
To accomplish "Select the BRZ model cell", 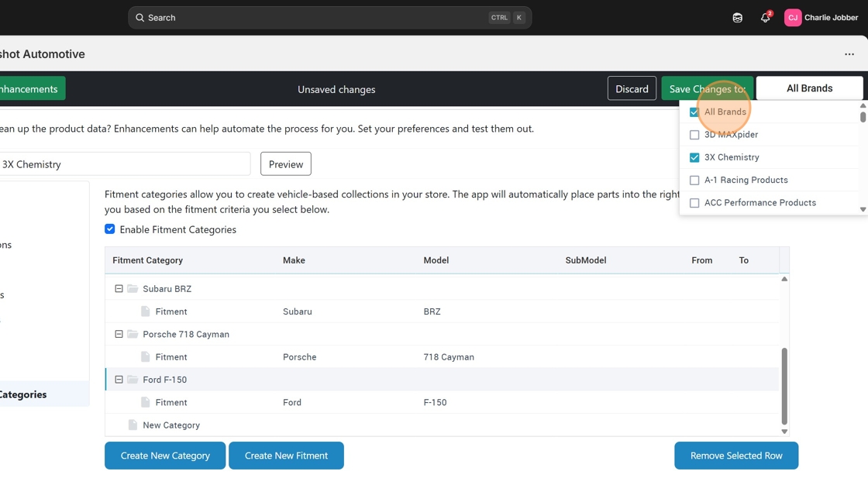I will [432, 311].
